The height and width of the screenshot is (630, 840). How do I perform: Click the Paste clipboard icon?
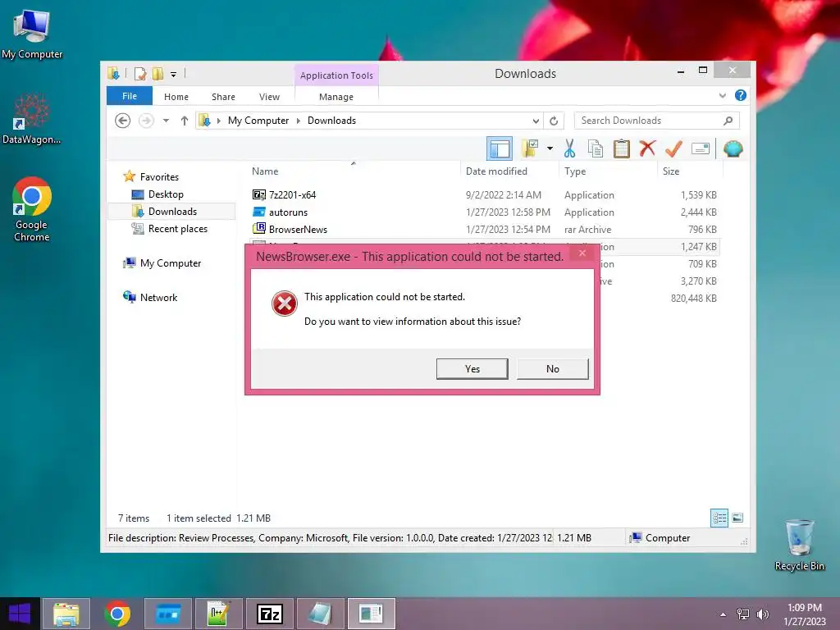(x=622, y=148)
